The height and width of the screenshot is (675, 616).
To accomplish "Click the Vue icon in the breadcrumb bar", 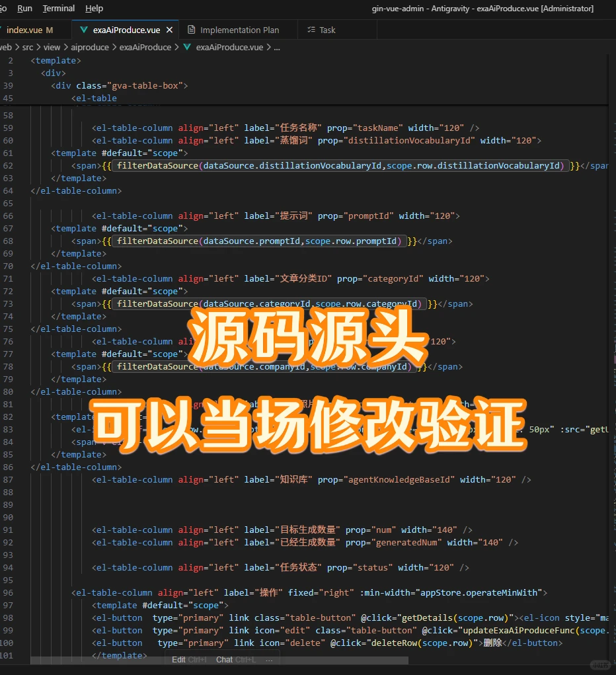I will (187, 47).
